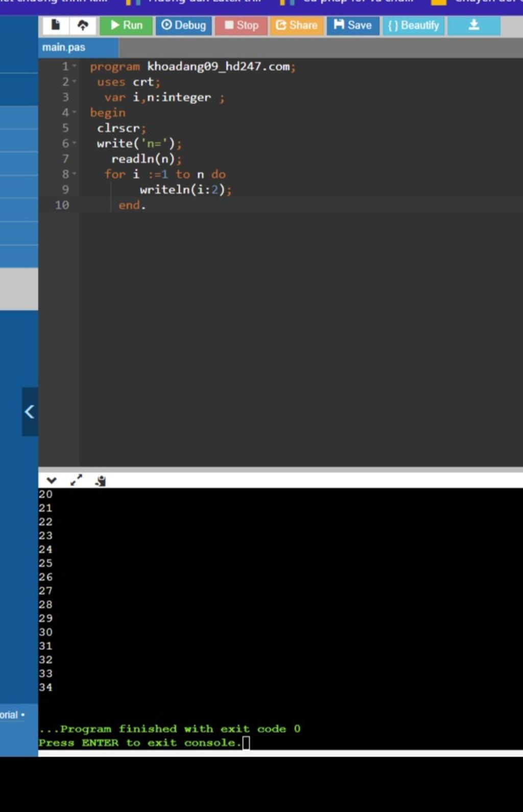523x812 pixels.
Task: Maximize the console with expand icon
Action: click(76, 480)
